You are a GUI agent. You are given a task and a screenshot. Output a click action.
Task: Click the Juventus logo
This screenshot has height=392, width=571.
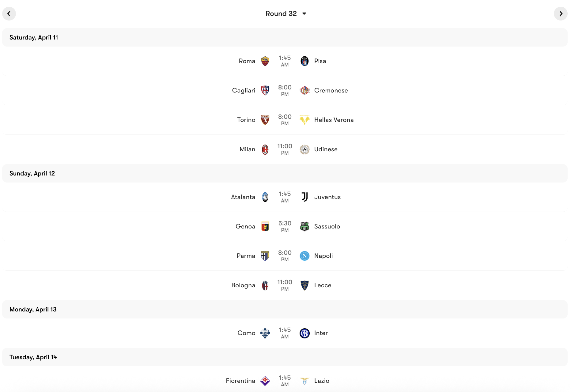tap(304, 197)
